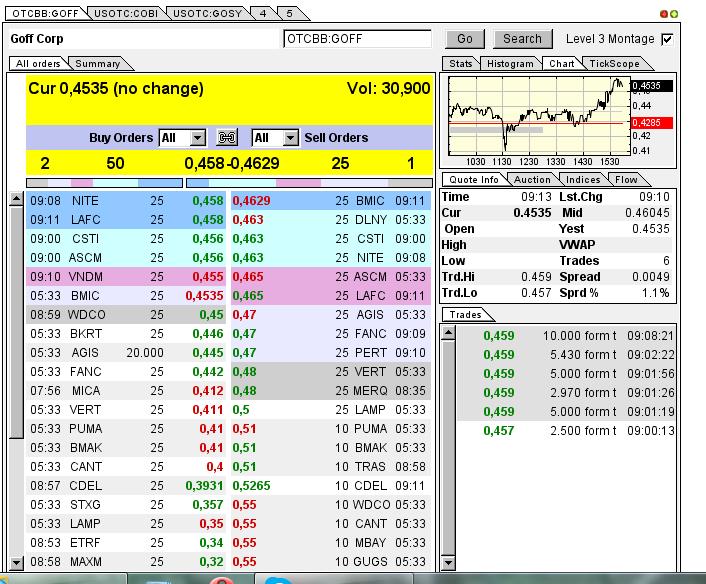Switch to the USOTC:GOSY tab

click(x=207, y=14)
